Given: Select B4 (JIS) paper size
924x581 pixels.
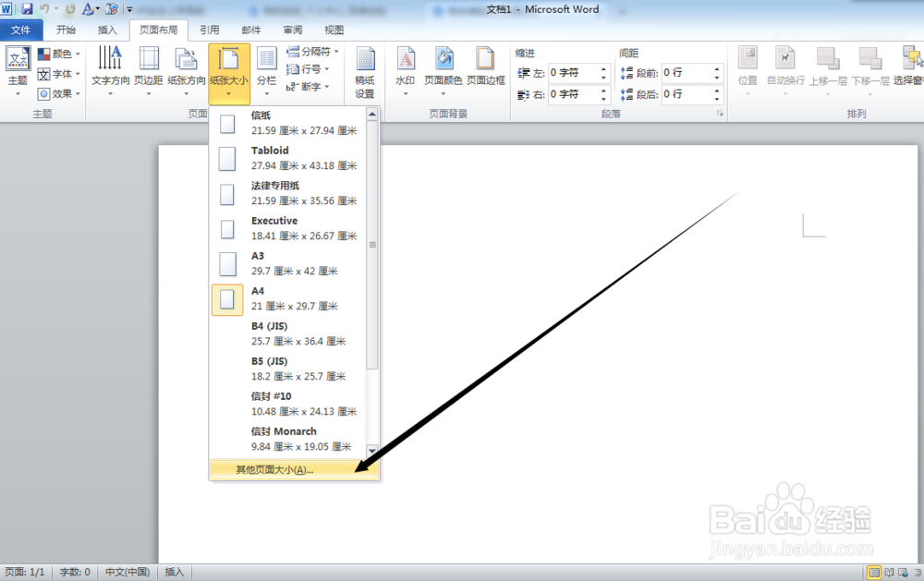Looking at the screenshot, I should pyautogui.click(x=288, y=333).
